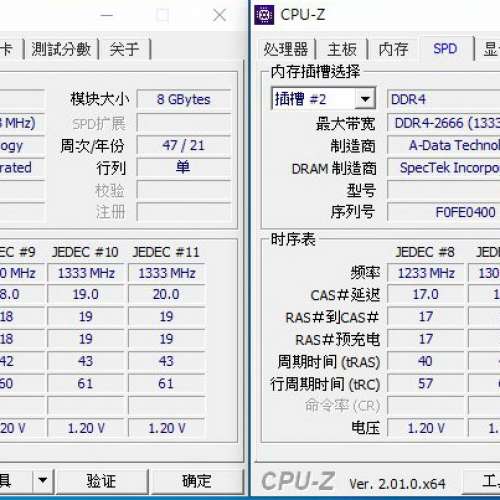Screen dimensions: 500x500
Task: Open the 内存 tab
Action: 393,49
